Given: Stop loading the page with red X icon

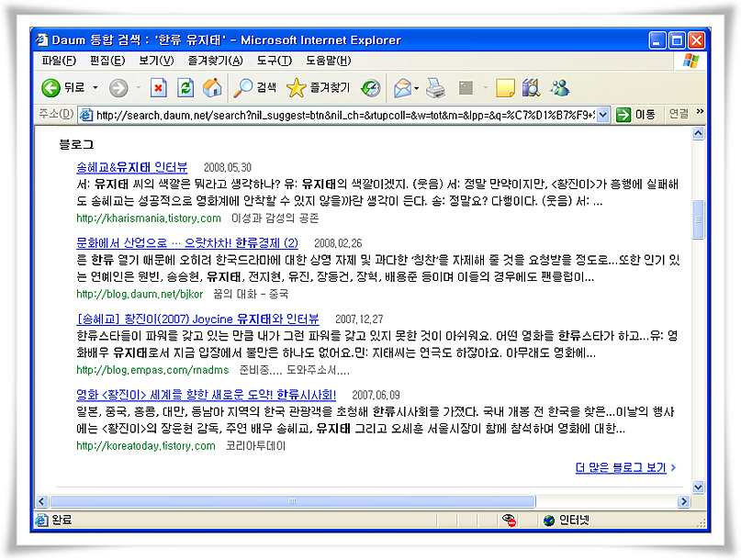Looking at the screenshot, I should [x=158, y=88].
